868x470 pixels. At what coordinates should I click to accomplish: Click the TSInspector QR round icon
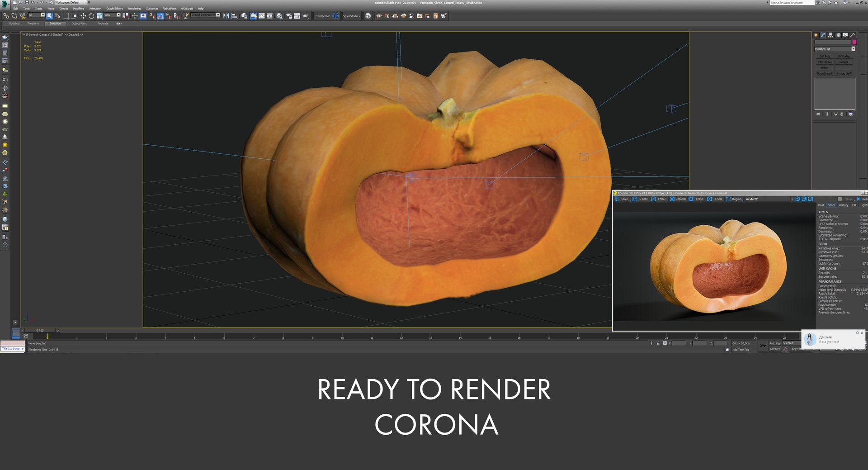click(335, 16)
